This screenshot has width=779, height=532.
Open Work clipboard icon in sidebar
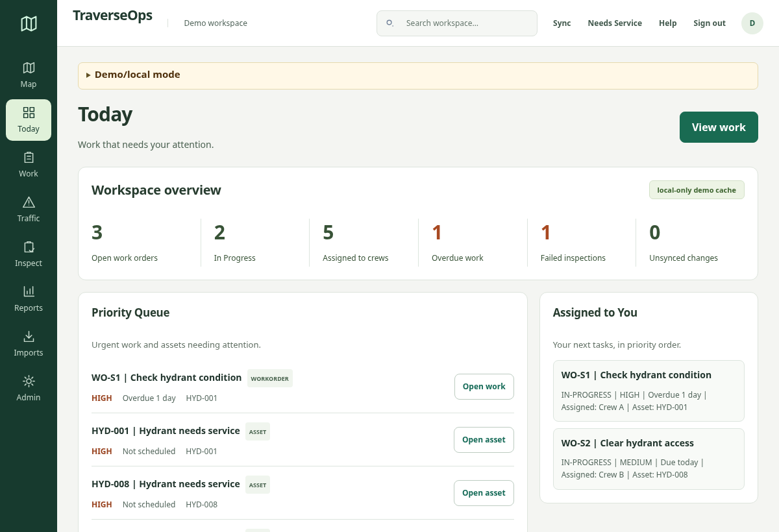[29, 157]
